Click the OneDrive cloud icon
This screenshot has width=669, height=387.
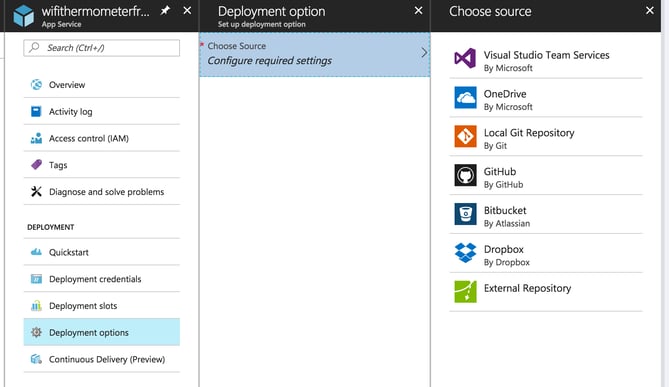pyautogui.click(x=465, y=97)
